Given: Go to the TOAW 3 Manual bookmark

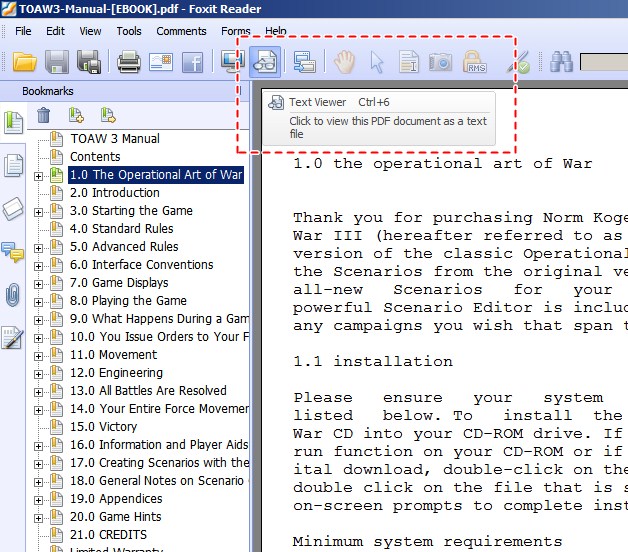Looking at the screenshot, I should coord(115,139).
